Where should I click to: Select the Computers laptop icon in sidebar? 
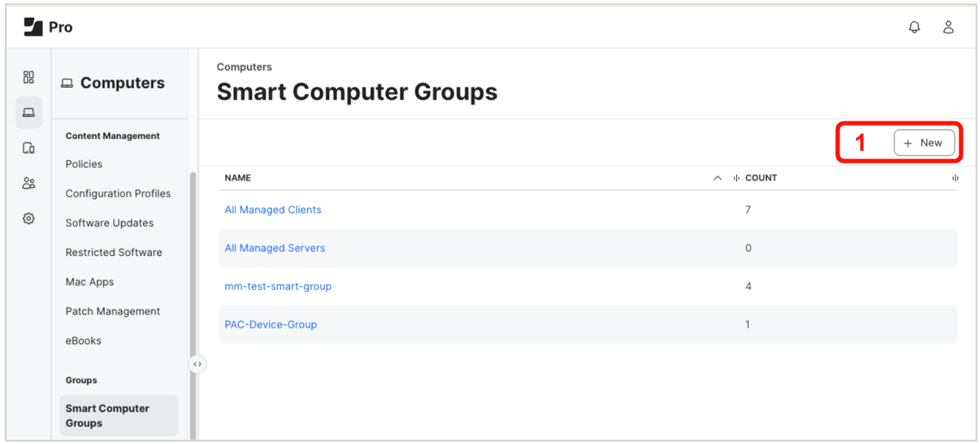pyautogui.click(x=29, y=113)
